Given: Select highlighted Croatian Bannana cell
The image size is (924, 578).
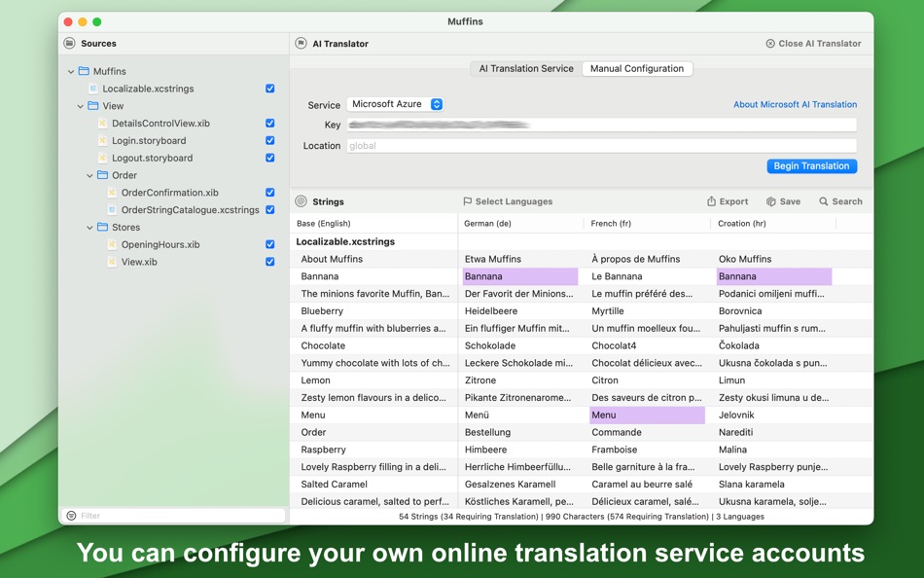Looking at the screenshot, I should [x=774, y=276].
